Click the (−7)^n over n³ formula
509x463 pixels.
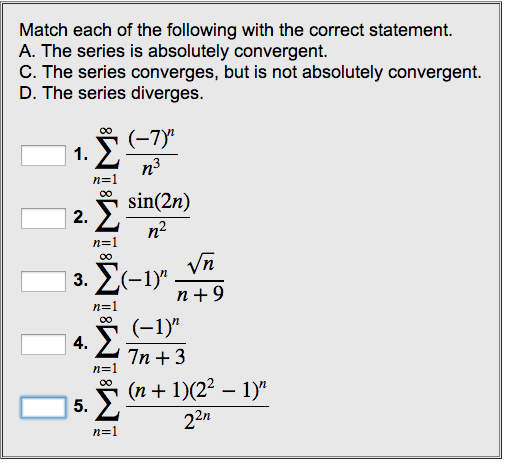152,153
